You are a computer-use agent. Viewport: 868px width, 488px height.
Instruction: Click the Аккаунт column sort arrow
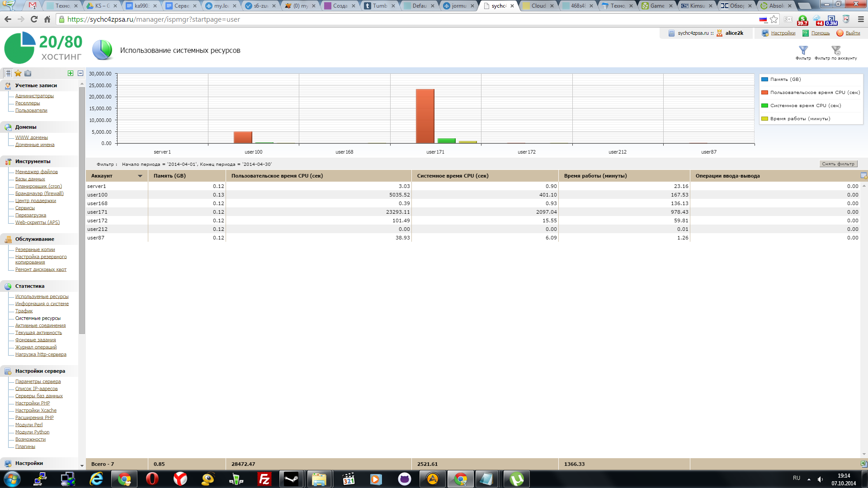(140, 176)
